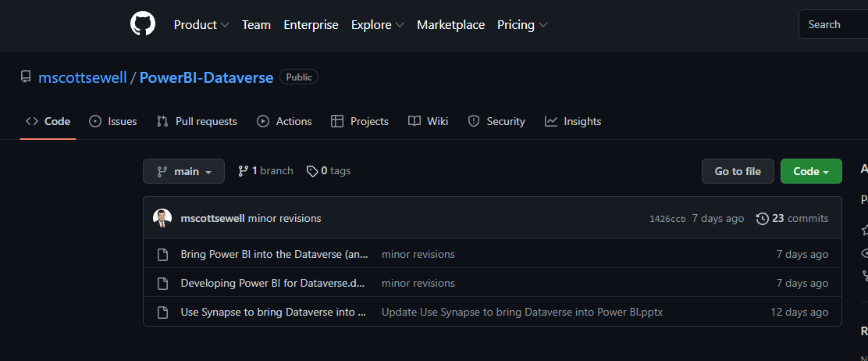Open the Pricing dropdown menu

tap(522, 25)
